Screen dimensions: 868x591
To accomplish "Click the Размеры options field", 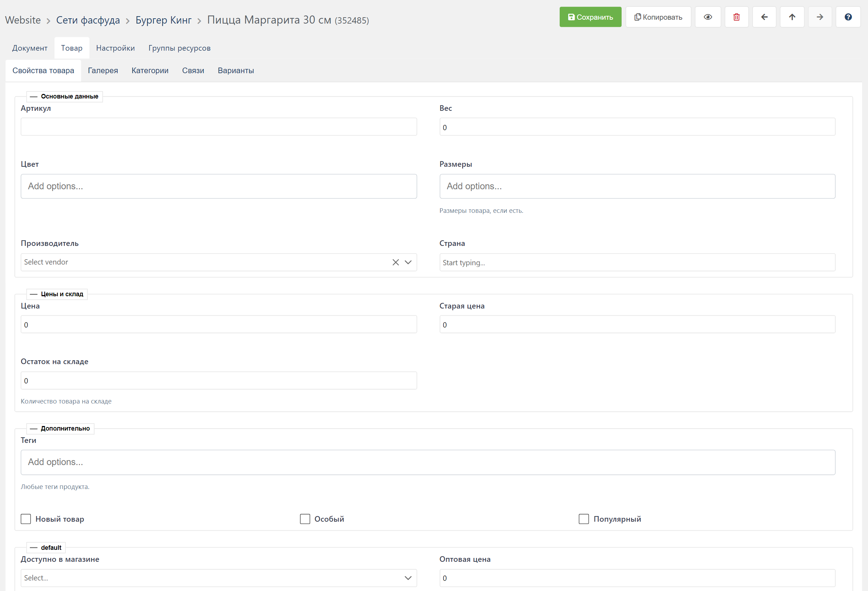I will 637,186.
